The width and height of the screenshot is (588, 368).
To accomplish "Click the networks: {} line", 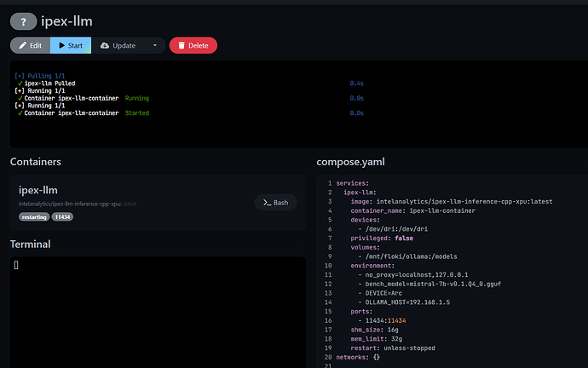I will point(358,358).
